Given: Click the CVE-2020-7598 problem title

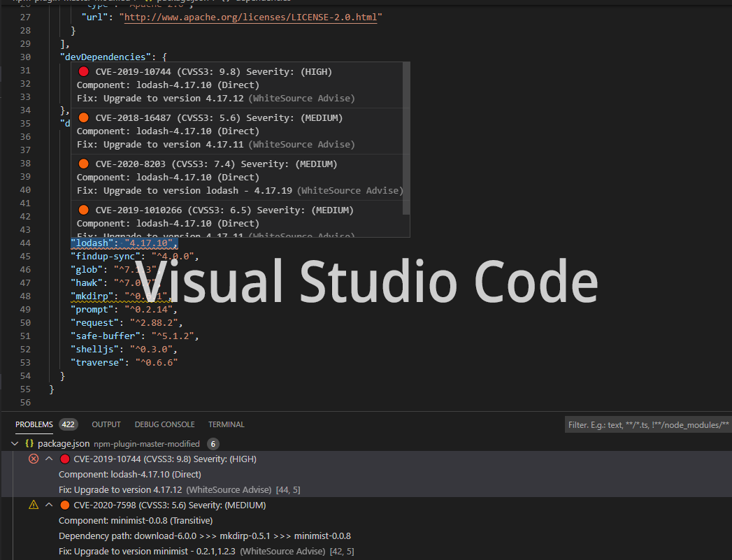Looking at the screenshot, I should click(x=170, y=505).
